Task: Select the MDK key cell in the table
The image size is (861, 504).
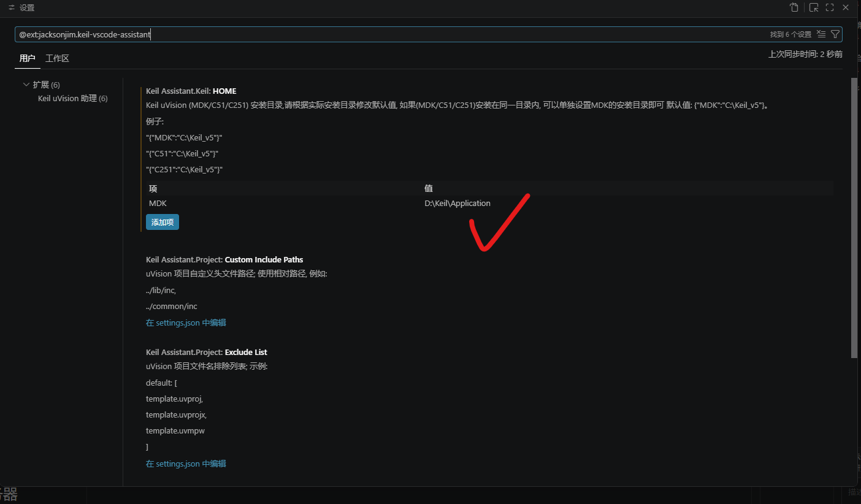Action: 158,203
